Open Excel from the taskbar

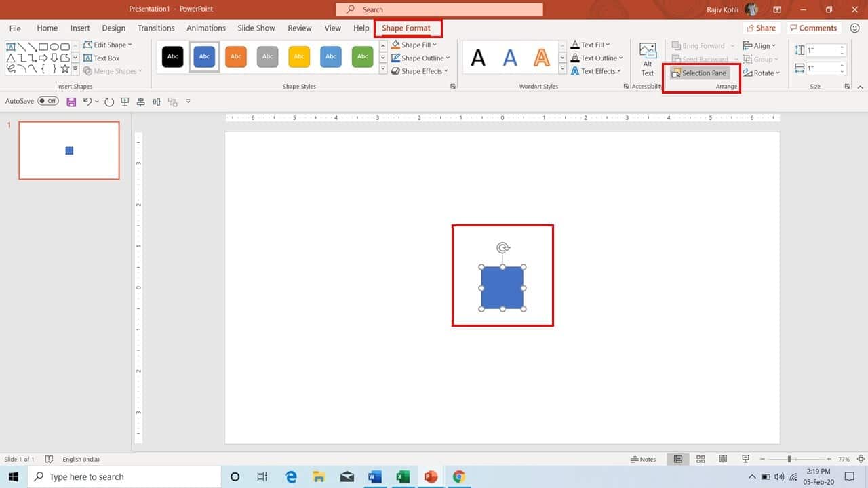pyautogui.click(x=403, y=476)
